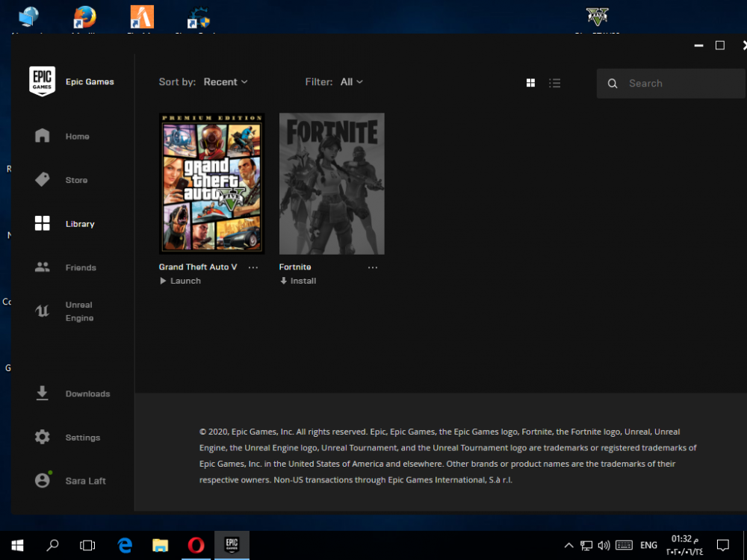Click the touch keyboard tray icon
Image resolution: width=747 pixels, height=560 pixels.
624,546
